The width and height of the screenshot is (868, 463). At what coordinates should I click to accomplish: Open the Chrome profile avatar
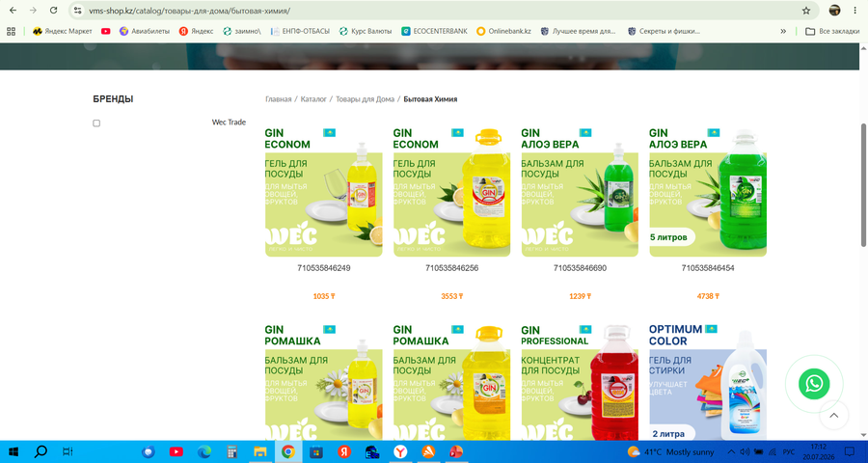point(834,11)
